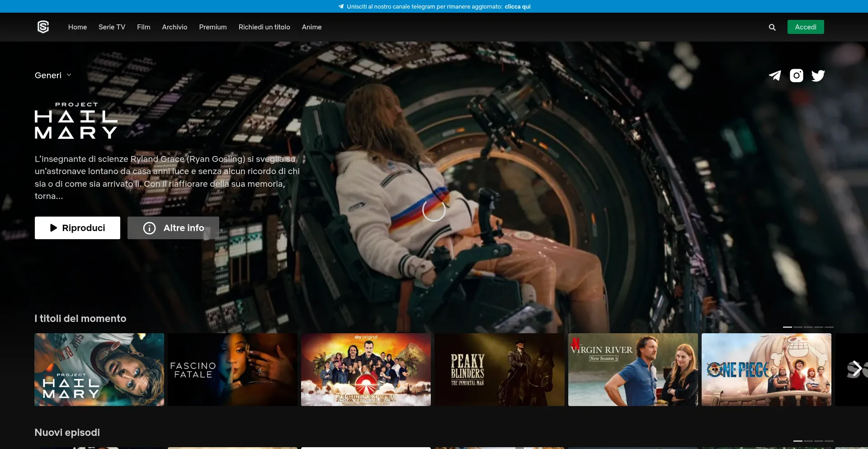This screenshot has height=449, width=868.
Task: Open the Serie TV section
Action: click(x=112, y=27)
